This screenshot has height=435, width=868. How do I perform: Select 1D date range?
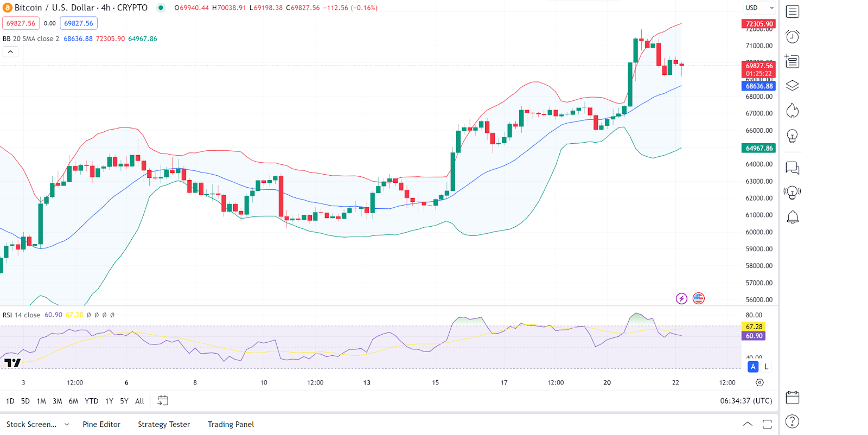10,401
